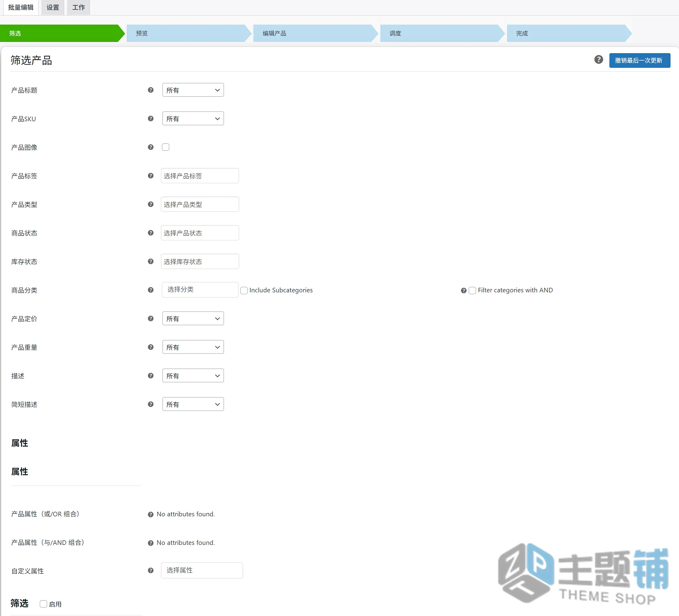Open the 产品标题 dropdown
Viewport: 679px width, 616px height.
[193, 90]
